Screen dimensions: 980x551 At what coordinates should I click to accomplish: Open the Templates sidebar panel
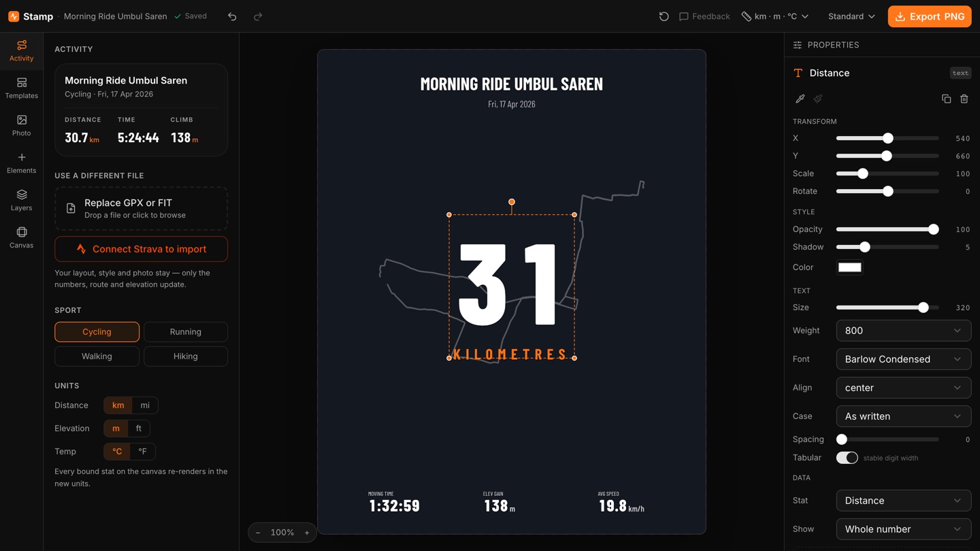pos(21,88)
